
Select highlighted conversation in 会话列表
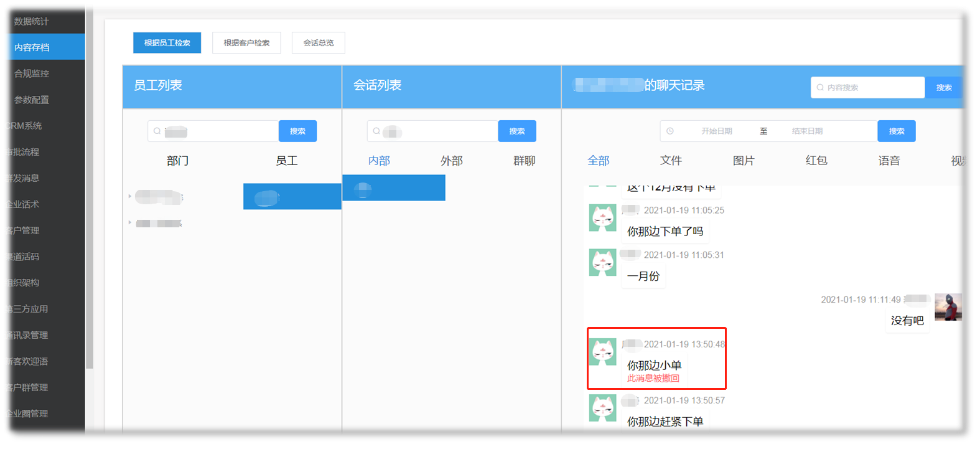[x=394, y=187]
